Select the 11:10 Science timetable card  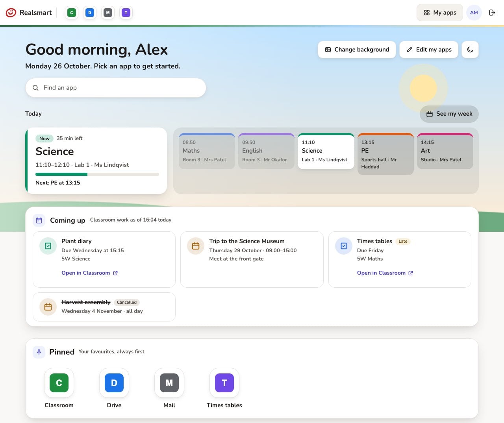(326, 151)
